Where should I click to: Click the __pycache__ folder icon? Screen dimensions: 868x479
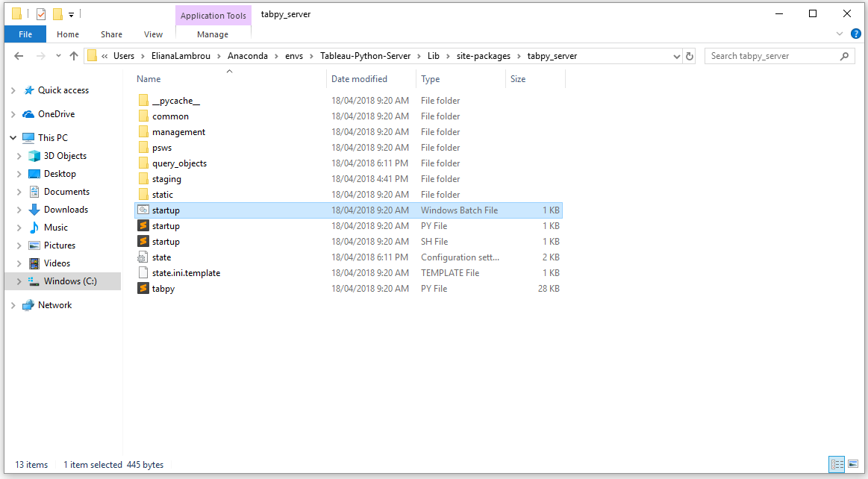143,101
